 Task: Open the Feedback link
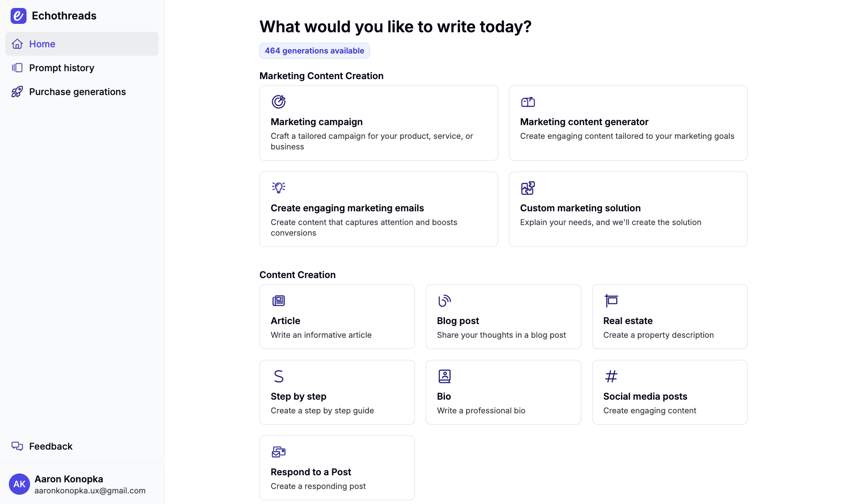point(50,446)
